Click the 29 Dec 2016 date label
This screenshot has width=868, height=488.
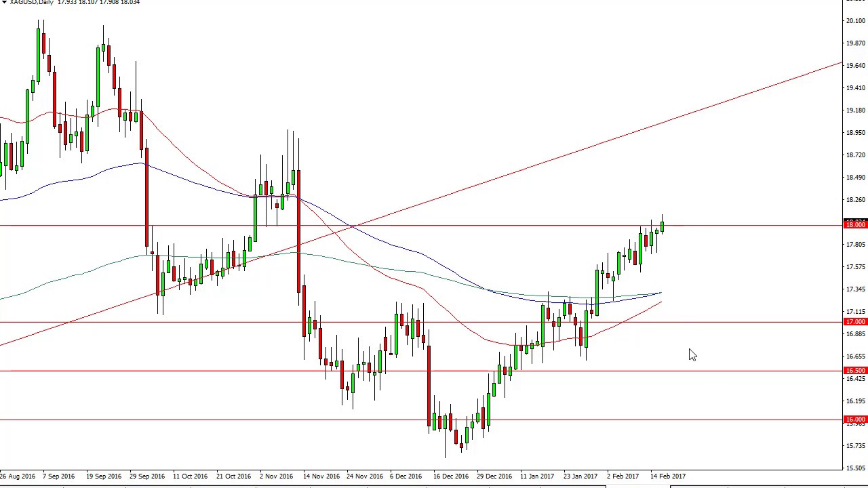coord(494,476)
